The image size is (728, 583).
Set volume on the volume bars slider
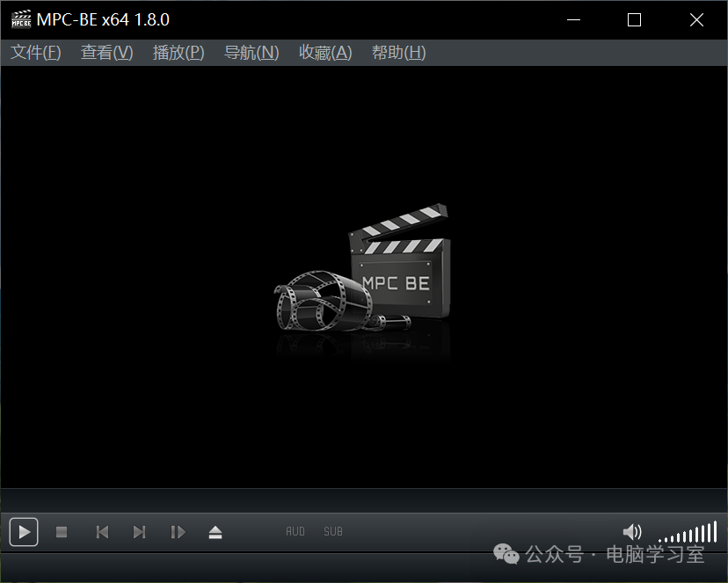pyautogui.click(x=688, y=532)
